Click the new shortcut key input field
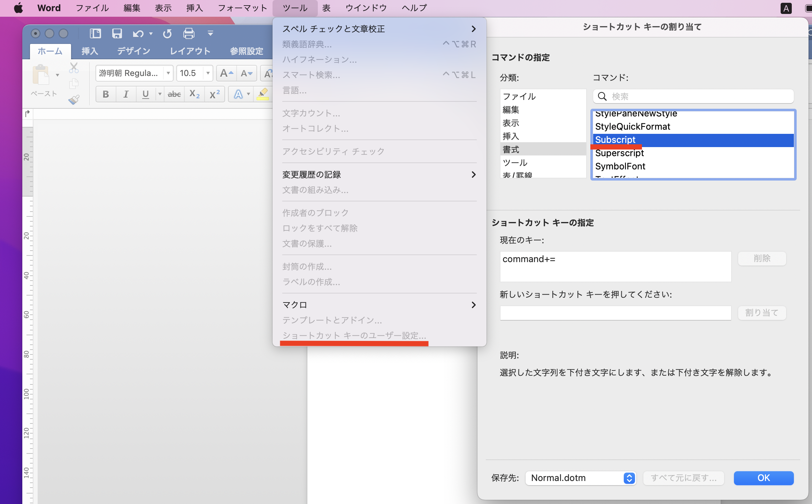Viewport: 812px width, 504px height. 615,313
